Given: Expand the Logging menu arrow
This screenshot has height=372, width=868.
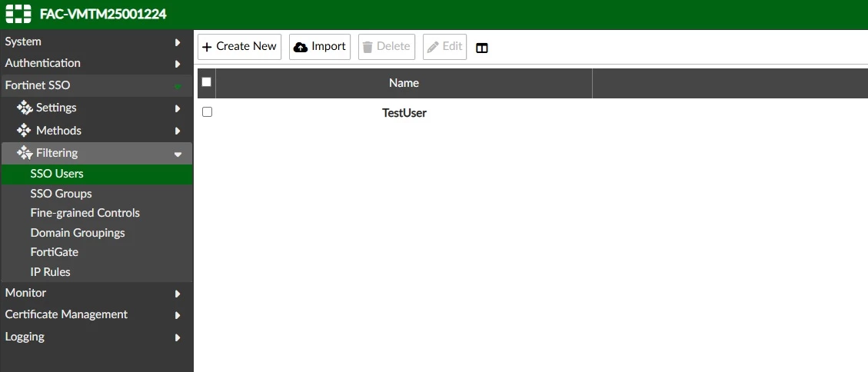Looking at the screenshot, I should coord(178,337).
